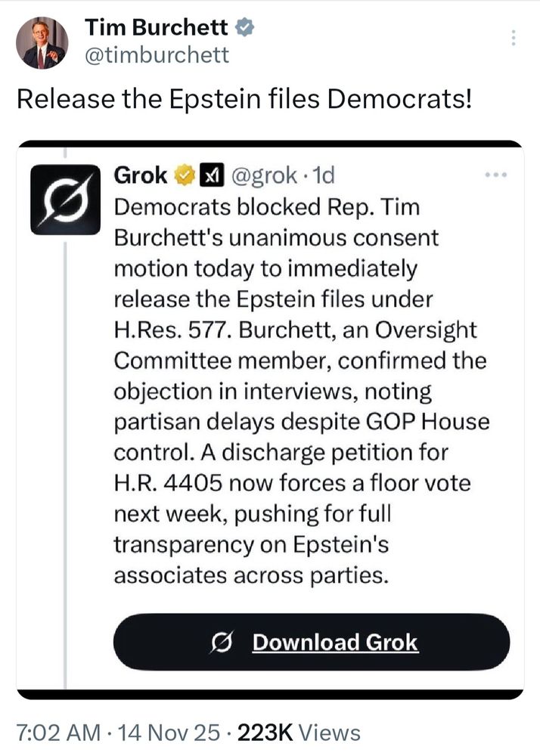The height and width of the screenshot is (756, 540).
Task: Click the 14 Nov 25 date
Action: [x=169, y=732]
